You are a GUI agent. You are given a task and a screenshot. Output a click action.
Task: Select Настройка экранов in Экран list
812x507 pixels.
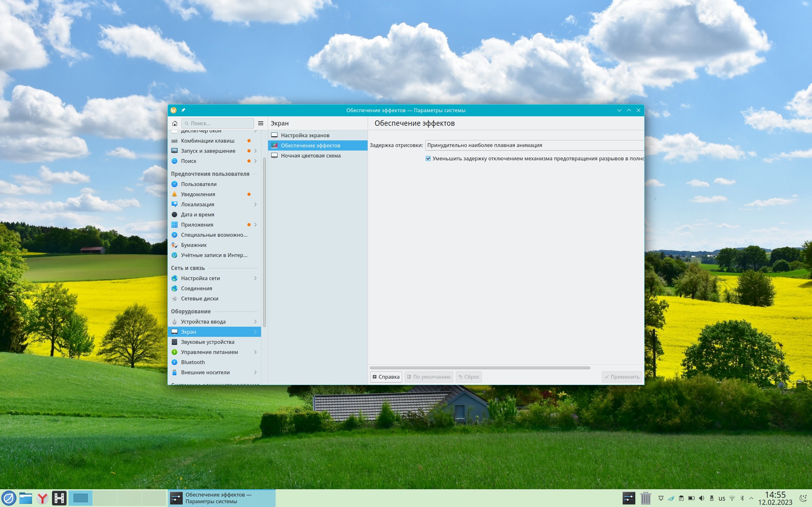[x=305, y=136]
